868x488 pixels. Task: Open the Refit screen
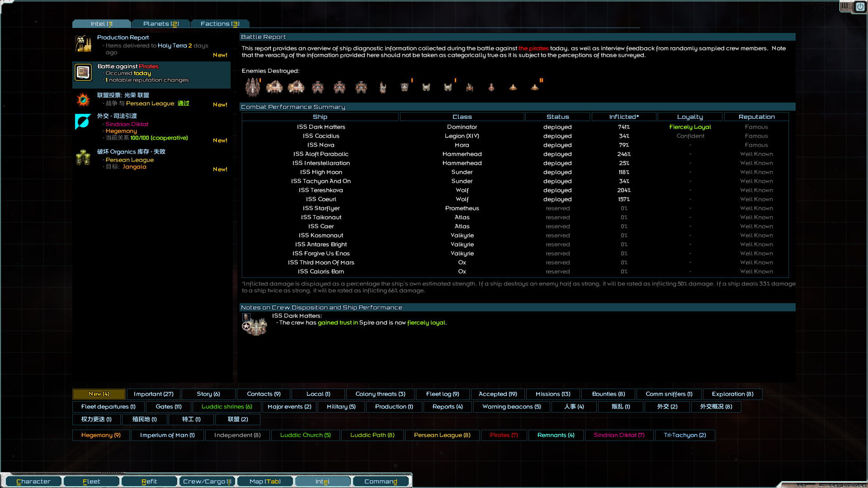149,481
